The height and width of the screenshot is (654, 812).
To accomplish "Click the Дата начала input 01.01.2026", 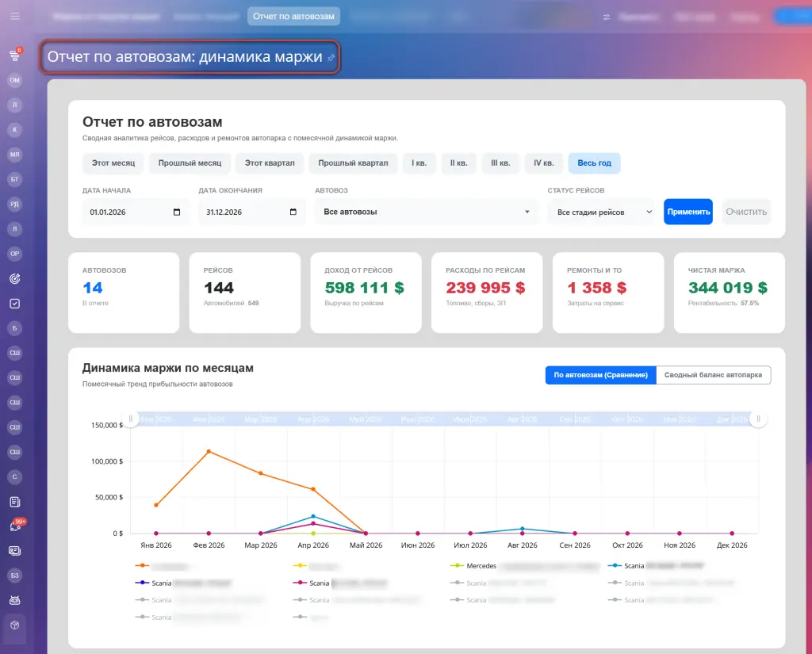I will (135, 212).
